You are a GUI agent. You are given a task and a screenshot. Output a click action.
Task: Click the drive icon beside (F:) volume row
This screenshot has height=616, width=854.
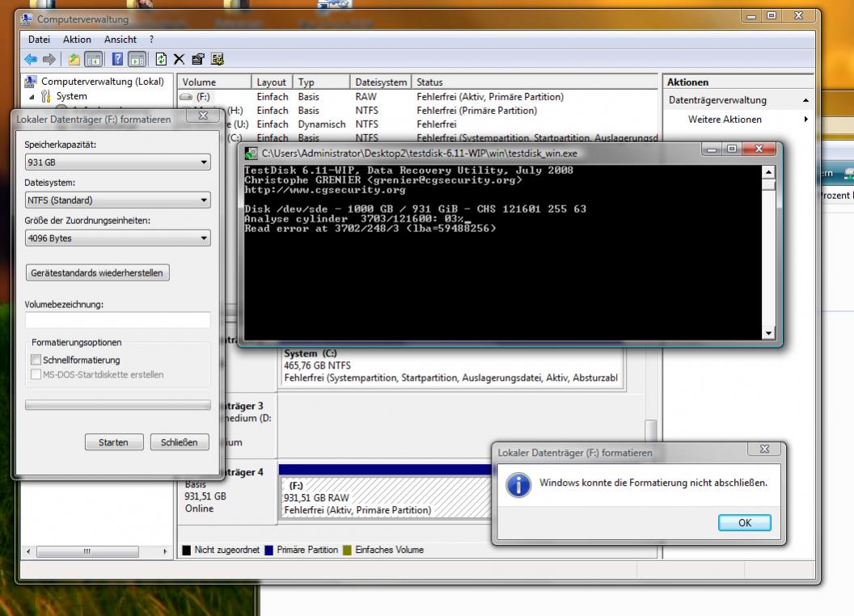point(186,97)
